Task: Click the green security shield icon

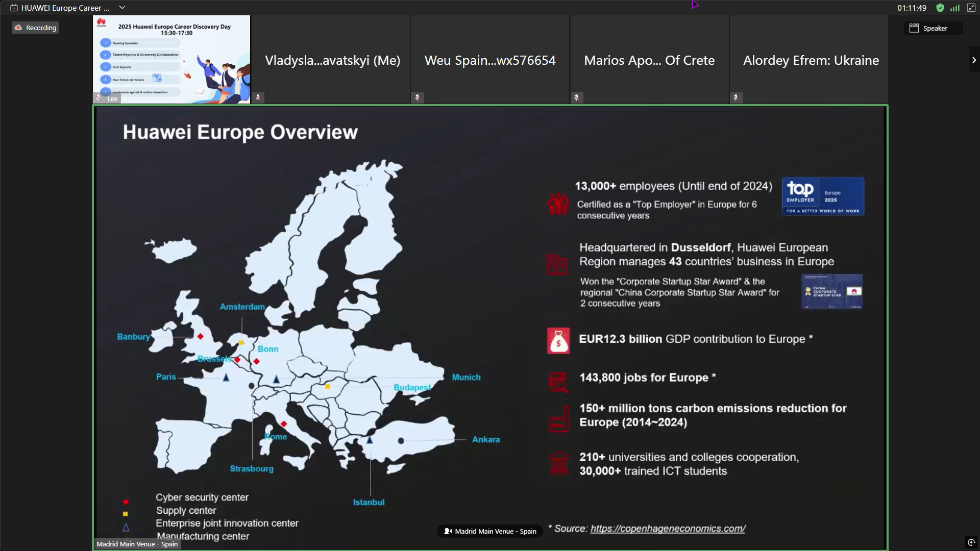Action: click(940, 8)
